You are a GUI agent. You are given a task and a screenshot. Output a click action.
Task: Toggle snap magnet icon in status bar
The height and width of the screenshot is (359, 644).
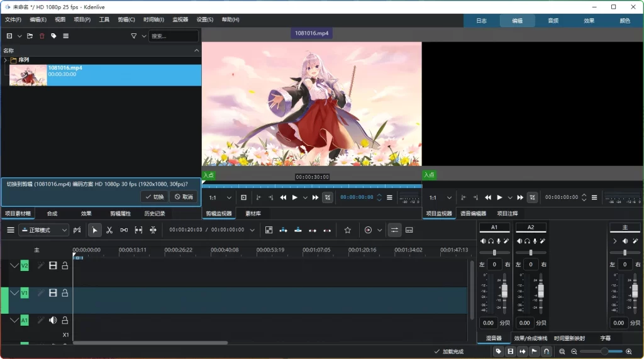click(x=547, y=351)
